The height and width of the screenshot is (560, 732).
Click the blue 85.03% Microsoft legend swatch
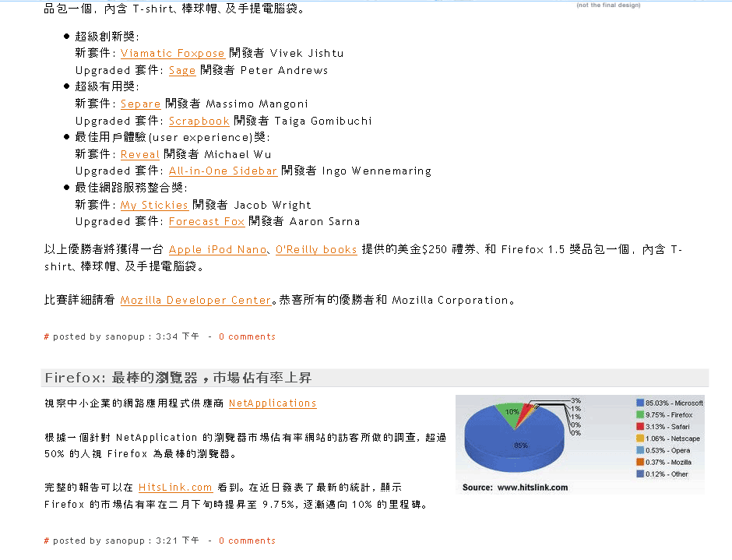point(640,403)
